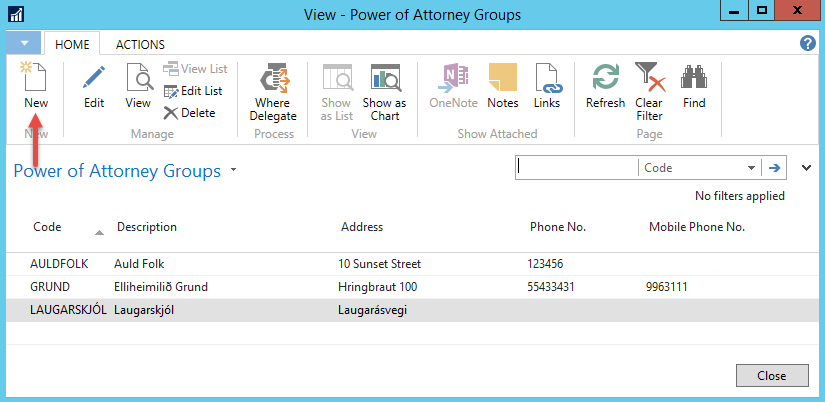Open the application menu dropdown arrow

[x=24, y=44]
